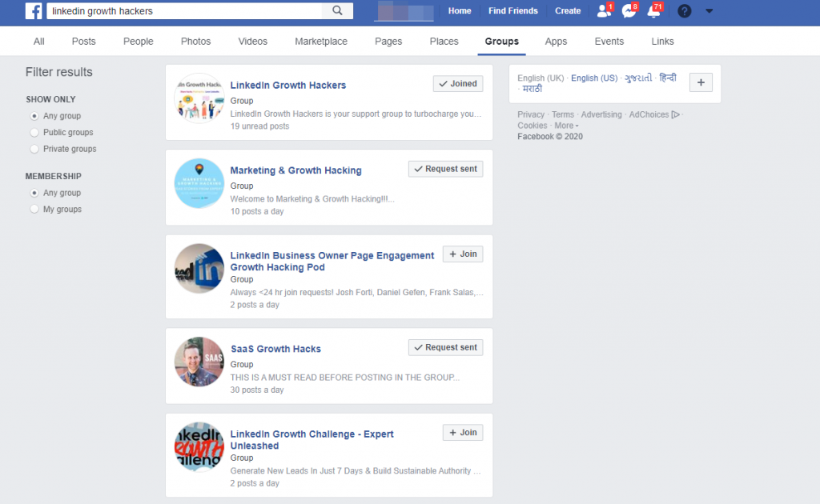Switch to the People tab

pos(138,42)
